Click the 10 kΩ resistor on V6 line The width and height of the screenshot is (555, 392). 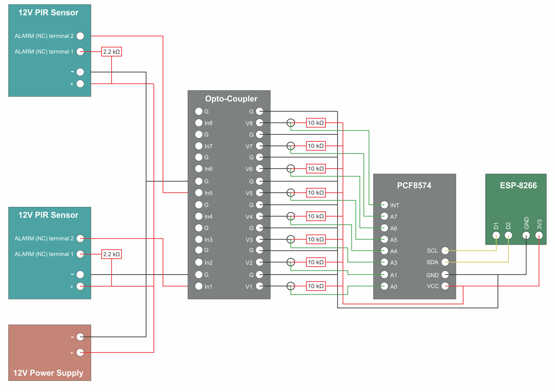pos(316,169)
